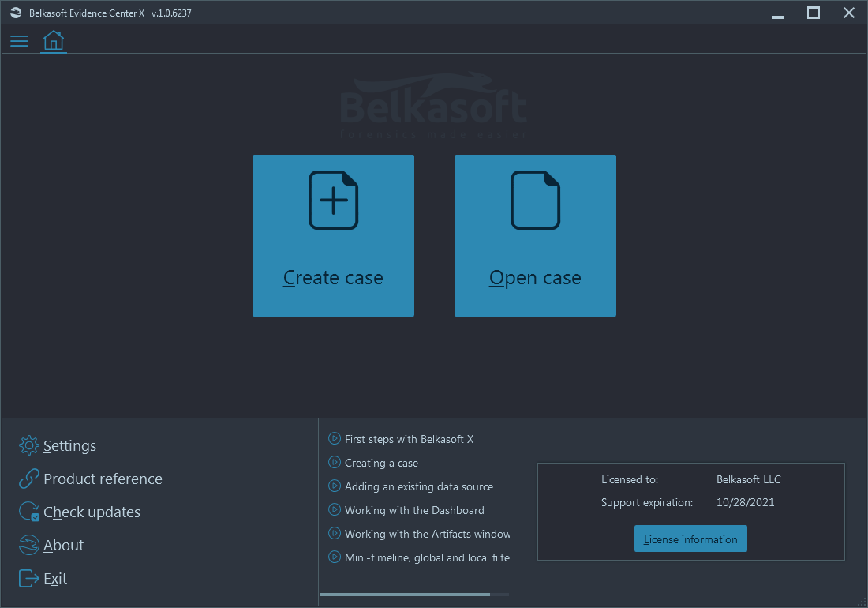Open the Creating a case tutorial
868x608 pixels.
[x=381, y=463]
